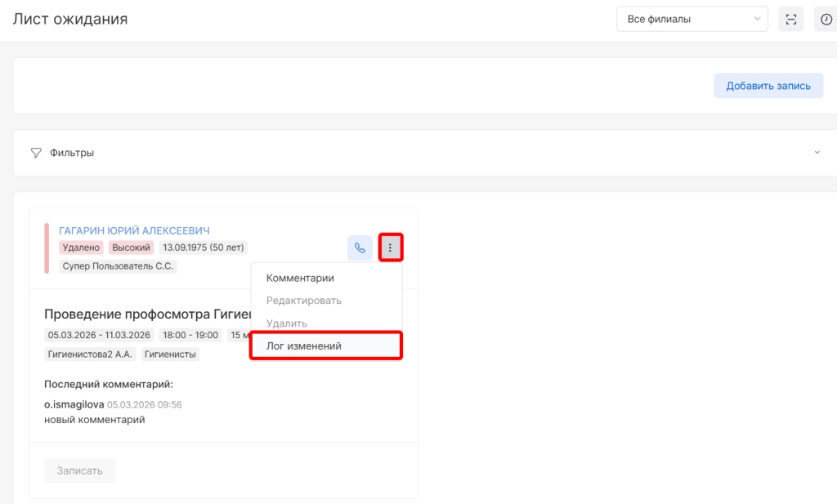Expand the Фильтры panel label
The height and width of the screenshot is (504, 837).
pyautogui.click(x=72, y=153)
